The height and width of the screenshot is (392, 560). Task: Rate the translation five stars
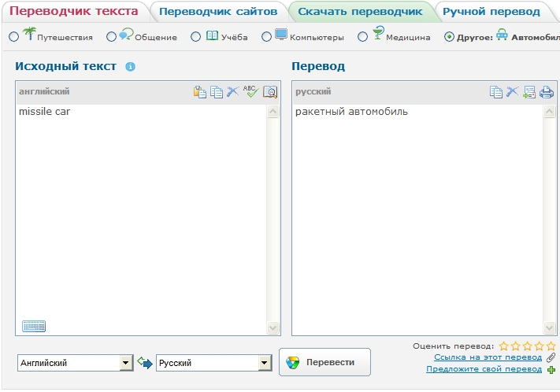(551, 346)
